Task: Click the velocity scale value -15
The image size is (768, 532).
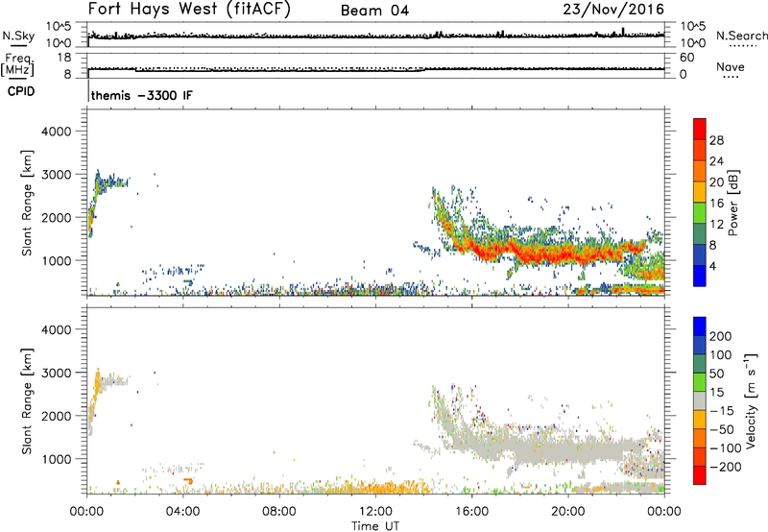Action: [x=722, y=411]
